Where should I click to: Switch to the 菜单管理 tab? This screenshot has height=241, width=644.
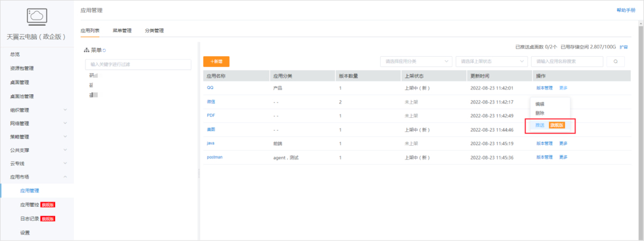(122, 31)
